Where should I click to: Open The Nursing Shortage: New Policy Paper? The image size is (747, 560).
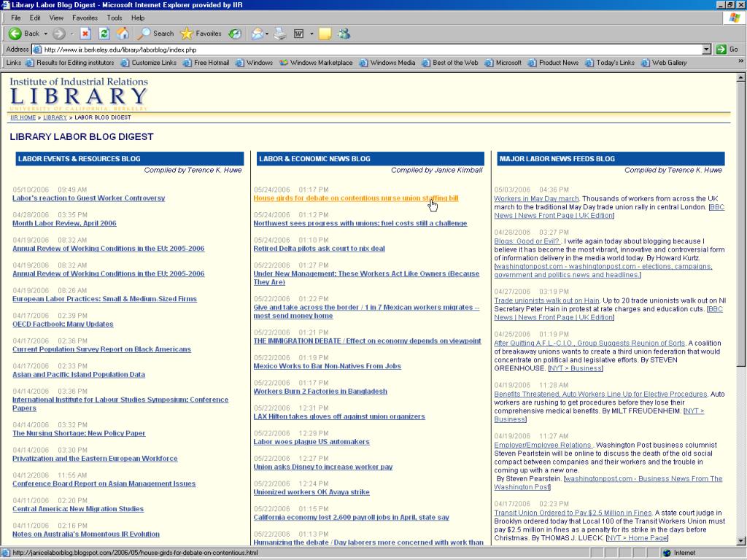79,433
